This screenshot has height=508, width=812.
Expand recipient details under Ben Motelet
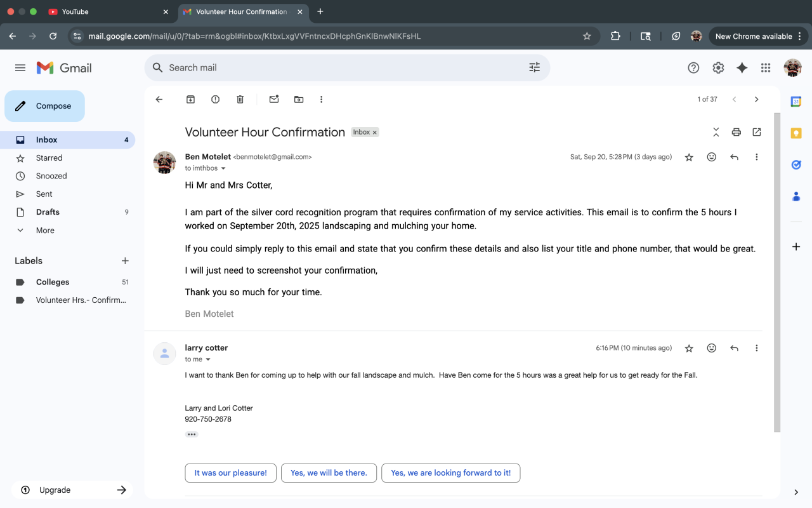[x=223, y=169]
